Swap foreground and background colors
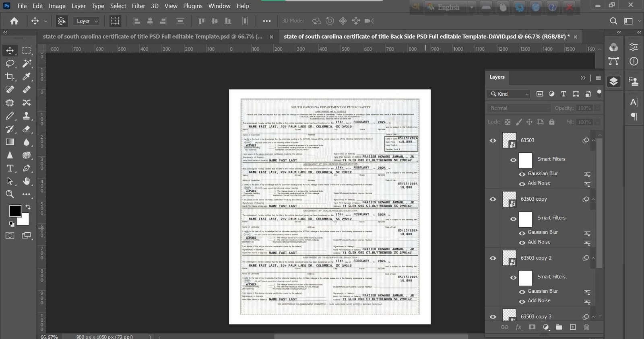 tap(28, 207)
